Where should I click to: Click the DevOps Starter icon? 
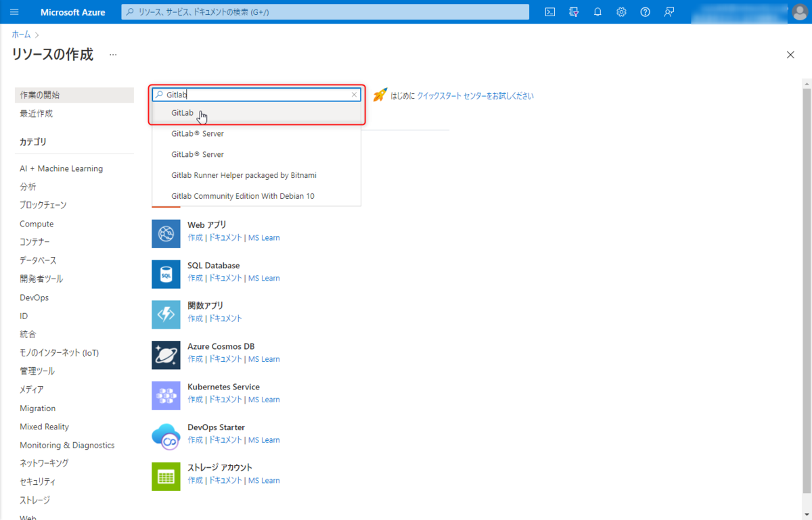point(166,436)
